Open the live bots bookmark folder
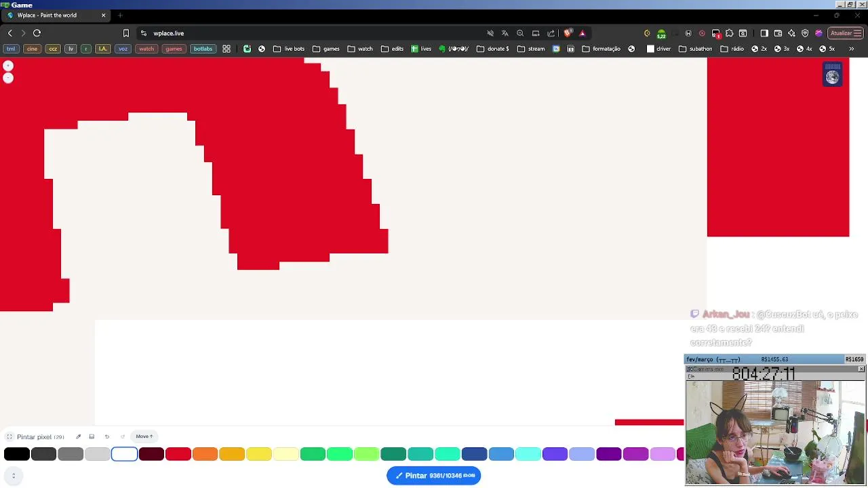 tap(289, 49)
